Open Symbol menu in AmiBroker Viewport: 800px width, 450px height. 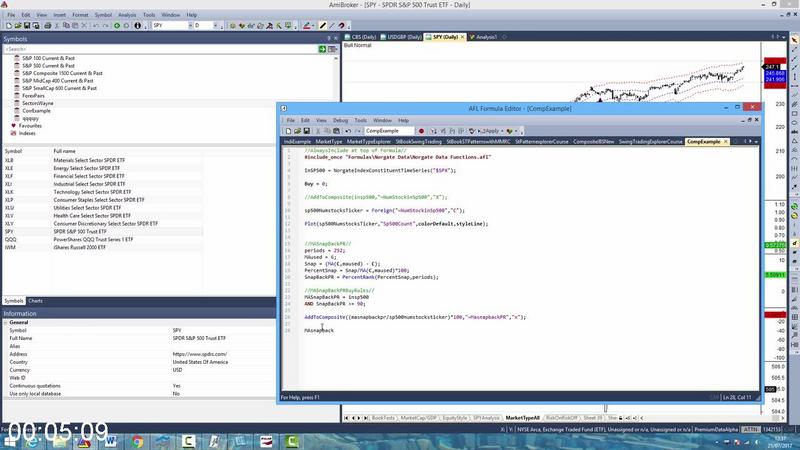click(x=103, y=15)
